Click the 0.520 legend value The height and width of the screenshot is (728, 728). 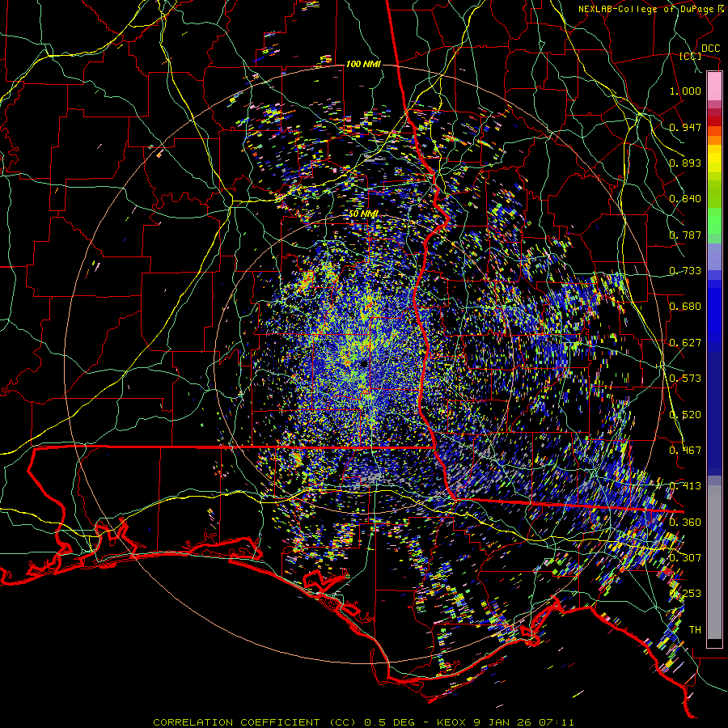(x=685, y=415)
